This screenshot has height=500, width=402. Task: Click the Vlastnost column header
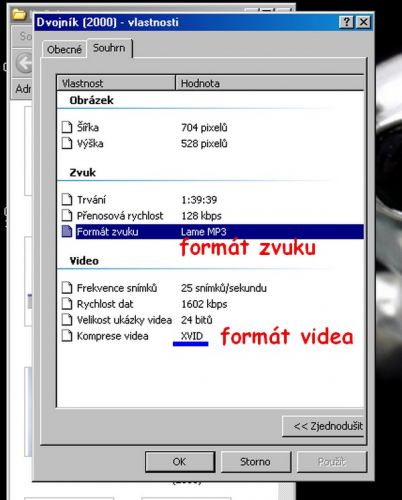pyautogui.click(x=116, y=83)
